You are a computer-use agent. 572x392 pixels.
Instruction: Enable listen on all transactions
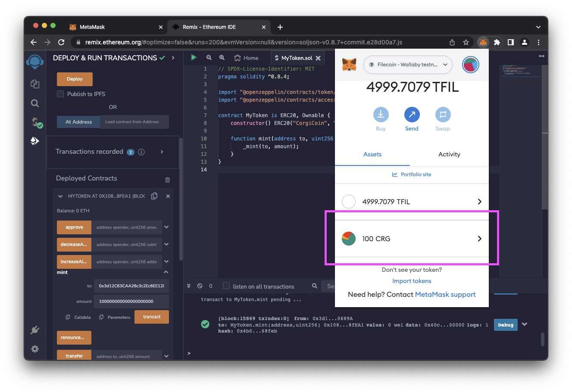coord(226,286)
